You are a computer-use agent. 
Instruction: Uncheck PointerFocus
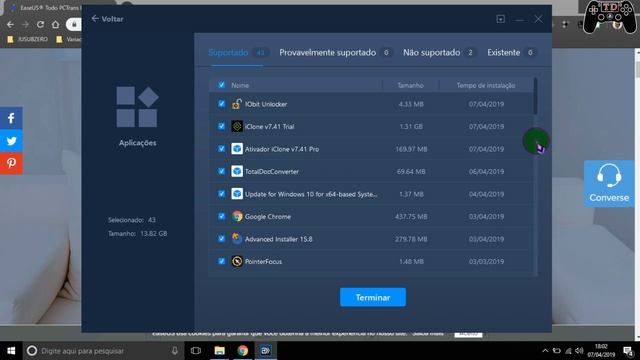221,261
